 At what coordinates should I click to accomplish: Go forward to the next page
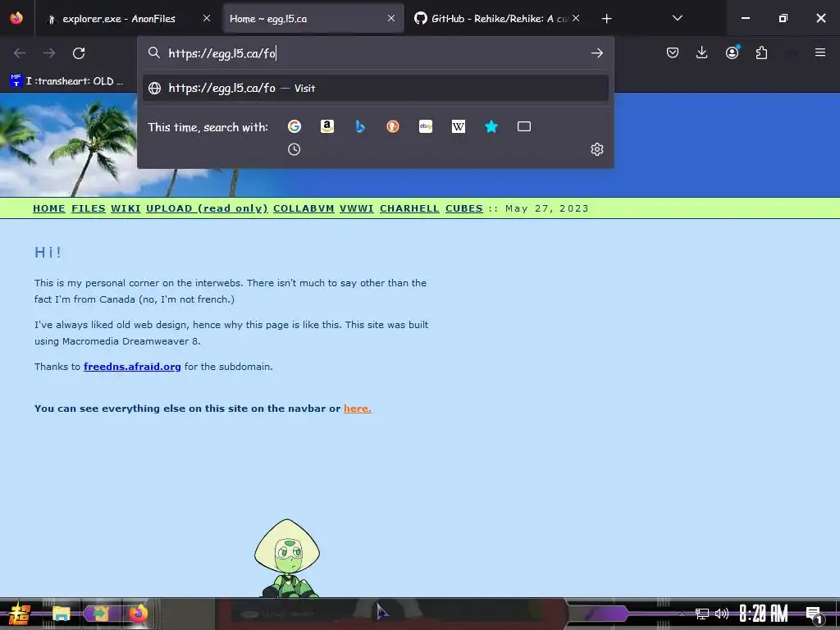click(x=49, y=53)
